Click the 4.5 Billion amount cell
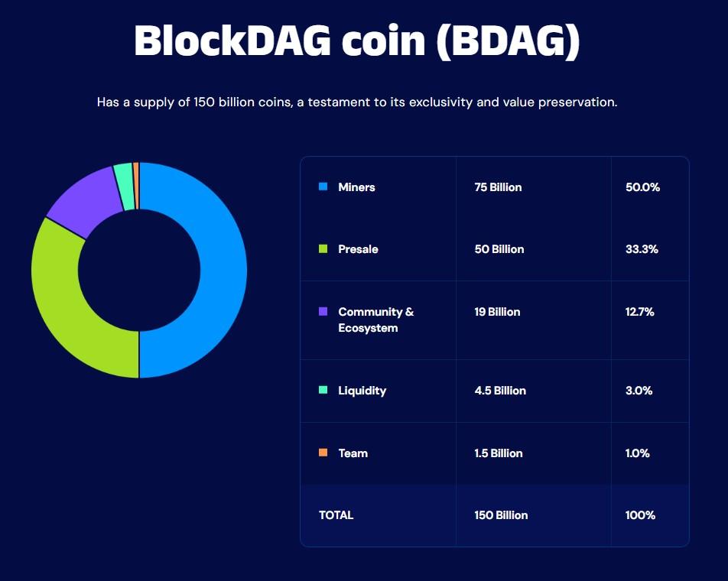Image resolution: width=728 pixels, height=581 pixels. [x=500, y=391]
